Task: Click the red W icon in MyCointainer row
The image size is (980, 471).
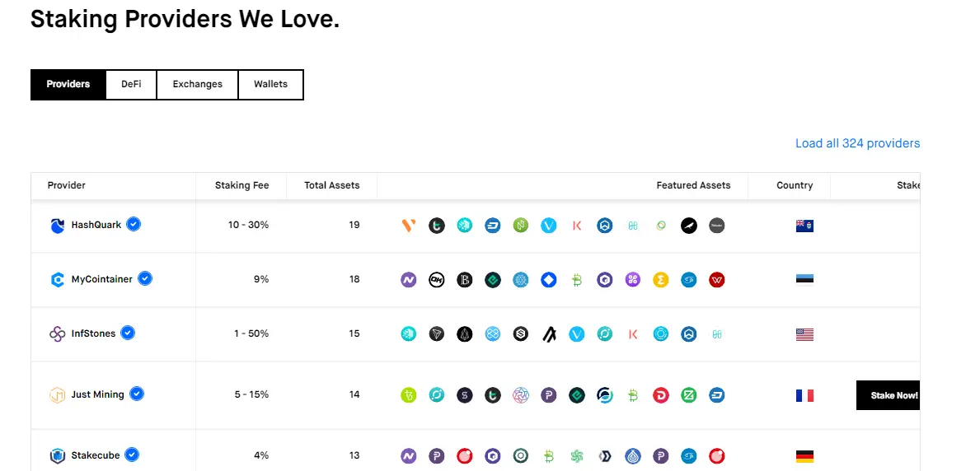Action: pyautogui.click(x=717, y=280)
